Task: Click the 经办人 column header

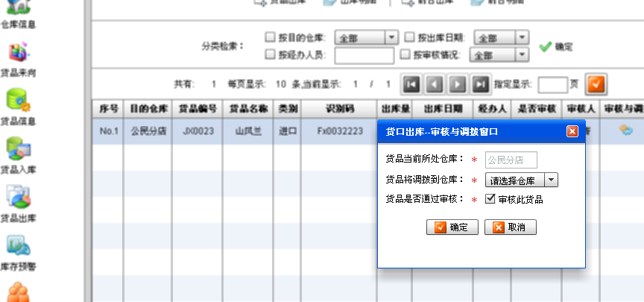Action: point(492,109)
